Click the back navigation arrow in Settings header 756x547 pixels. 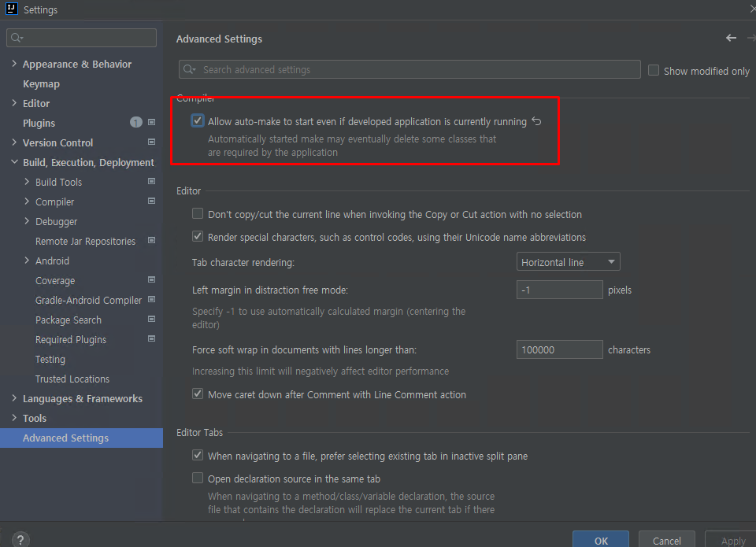tap(731, 37)
